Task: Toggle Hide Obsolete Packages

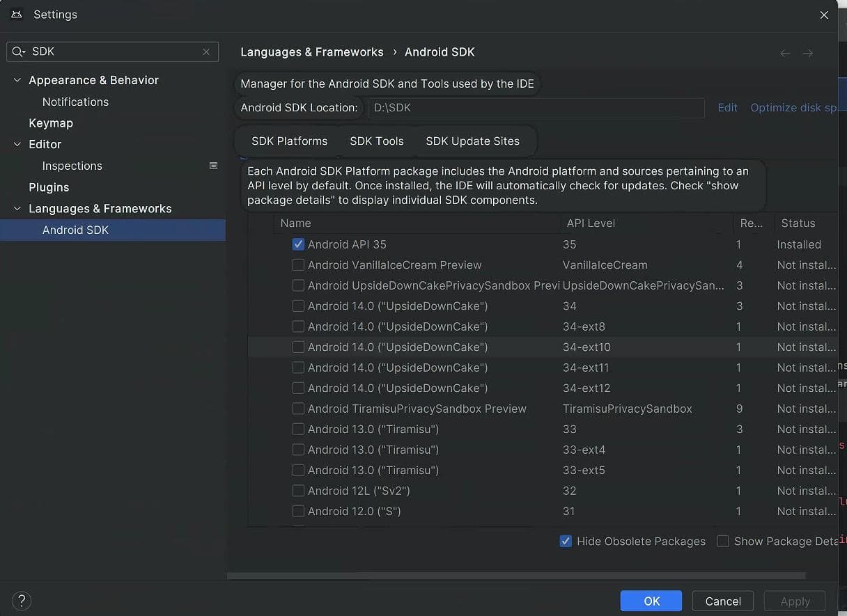Action: pos(566,541)
